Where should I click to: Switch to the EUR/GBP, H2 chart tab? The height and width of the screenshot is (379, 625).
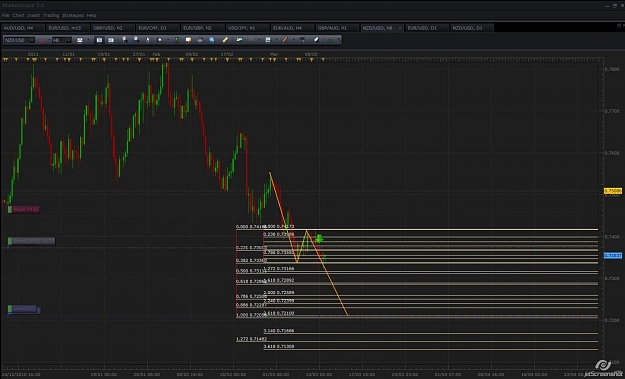tap(202, 28)
